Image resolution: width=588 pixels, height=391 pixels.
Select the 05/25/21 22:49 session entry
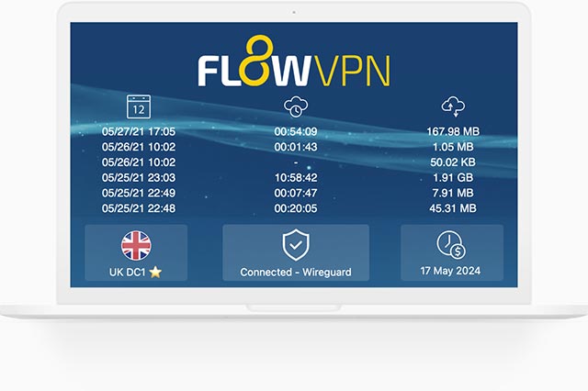point(139,193)
